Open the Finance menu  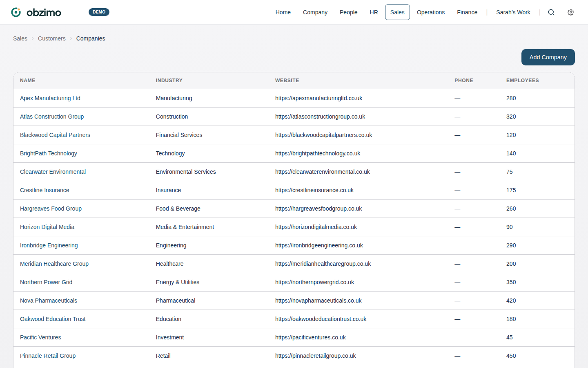tap(467, 12)
